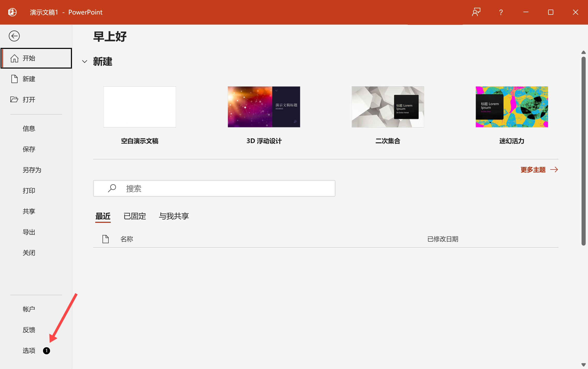Image resolution: width=588 pixels, height=369 pixels.
Task: Switch to the 与我共享 tab
Action: [x=174, y=216]
